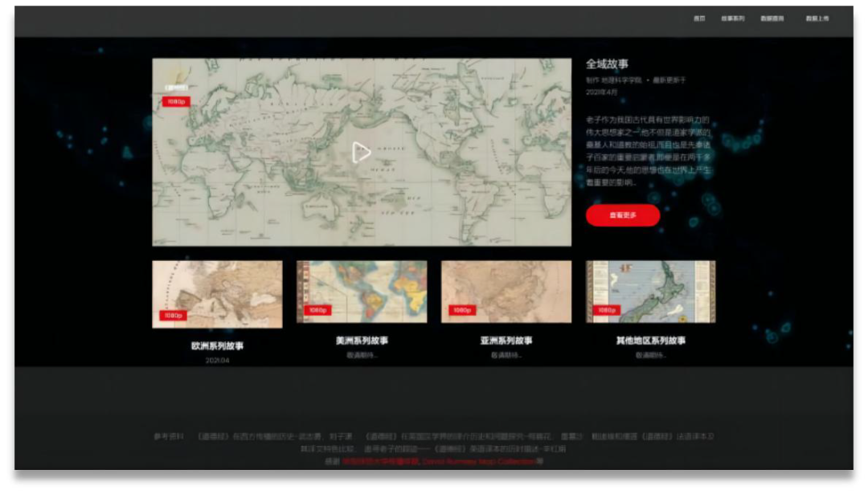Click 1080p badge on New Zealand thumbnail

click(x=606, y=310)
